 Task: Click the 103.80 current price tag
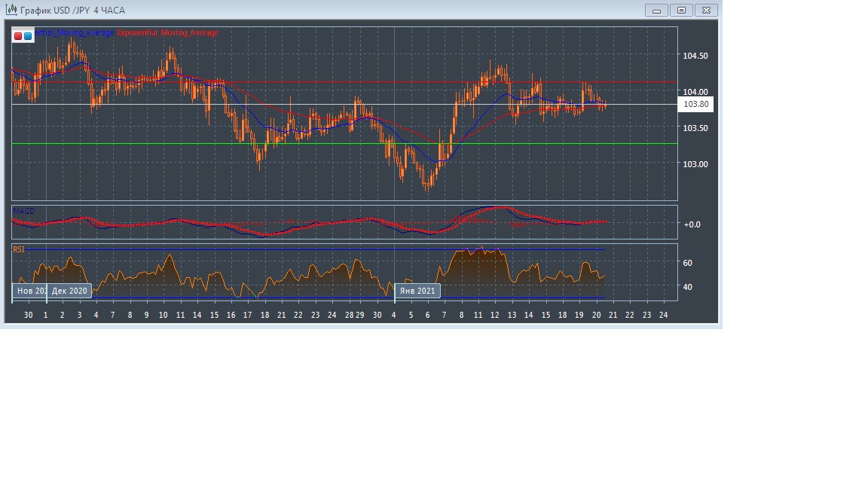pyautogui.click(x=695, y=105)
